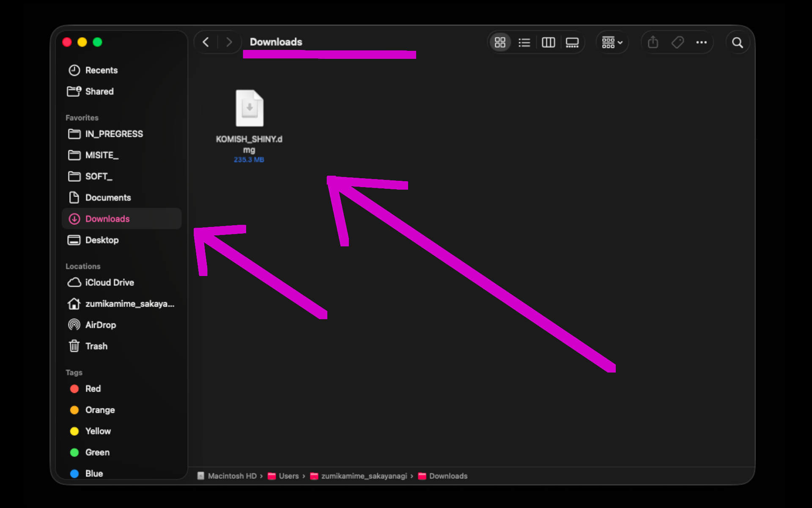Image resolution: width=812 pixels, height=508 pixels.
Task: Open the more actions ellipsis menu
Action: 701,42
